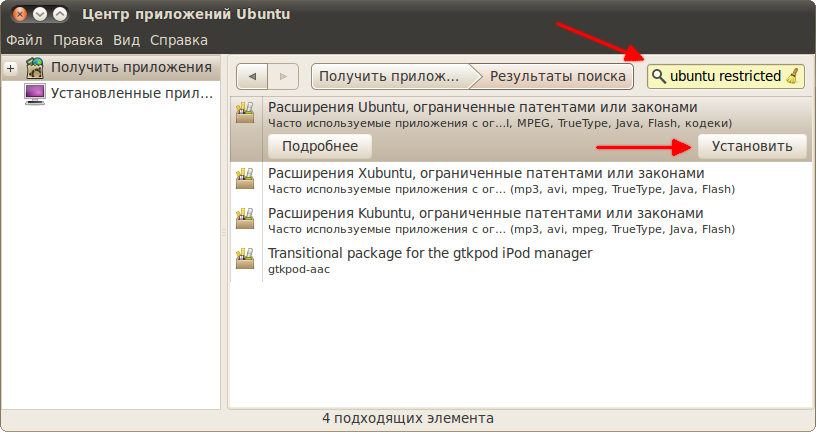Close the Центр приложений Ubuntu window
Image resolution: width=816 pixels, height=432 pixels.
[20, 14]
